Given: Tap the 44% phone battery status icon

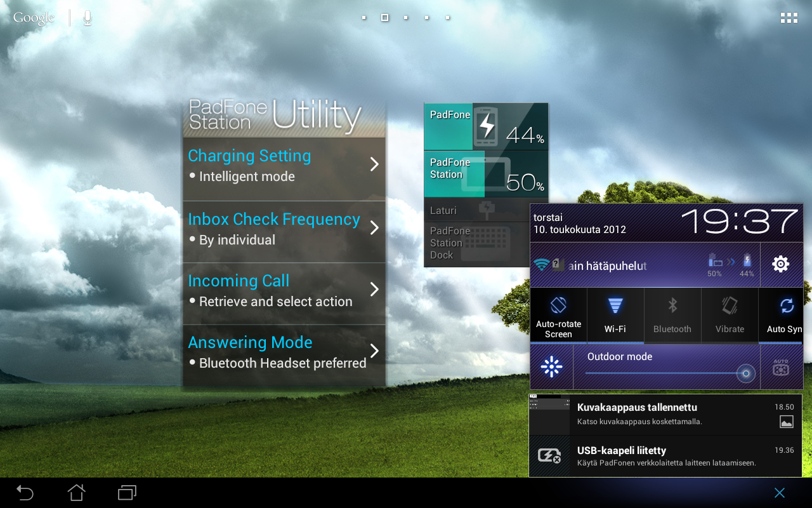Looking at the screenshot, I should 747,265.
